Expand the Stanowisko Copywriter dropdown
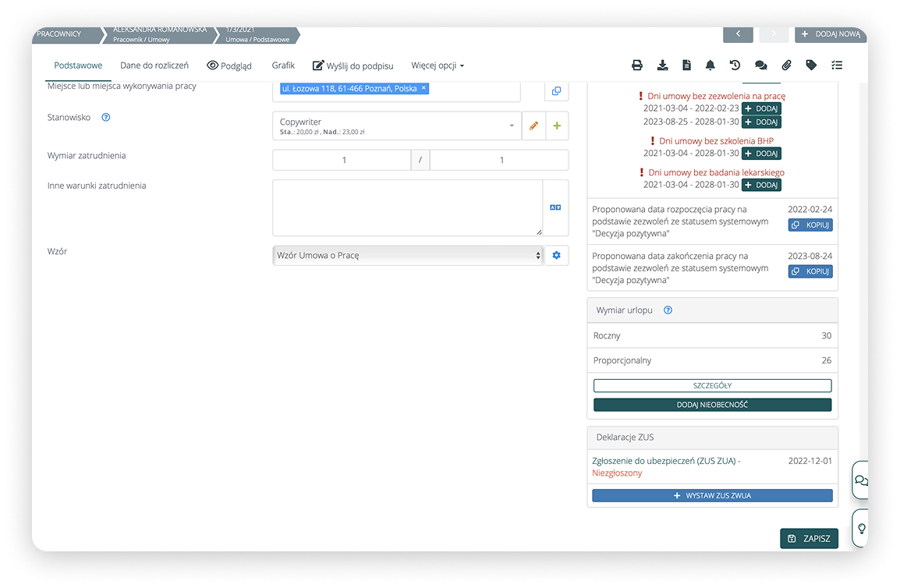This screenshot has width=900, height=588. (397, 126)
